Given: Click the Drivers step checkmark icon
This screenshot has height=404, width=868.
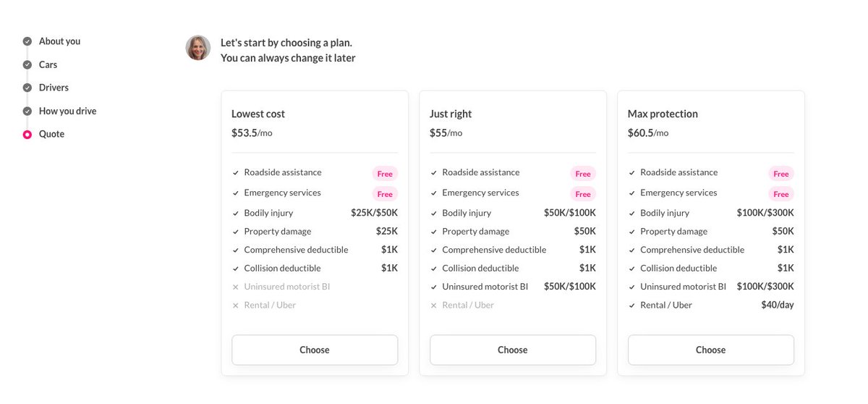Looking at the screenshot, I should pos(27,88).
